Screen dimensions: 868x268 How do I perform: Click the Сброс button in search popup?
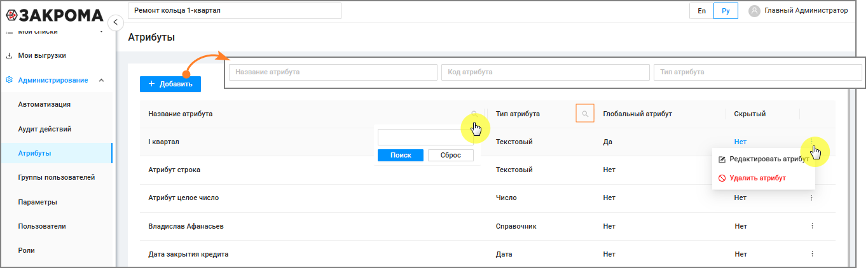tap(451, 155)
